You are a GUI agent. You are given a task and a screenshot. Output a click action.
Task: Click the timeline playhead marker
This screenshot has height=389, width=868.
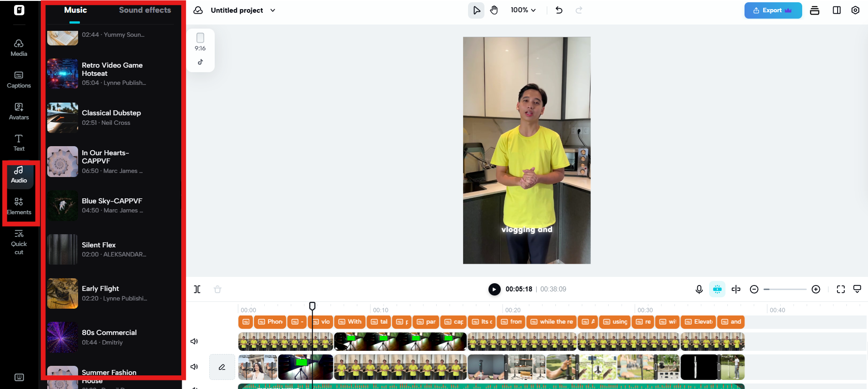tap(312, 306)
